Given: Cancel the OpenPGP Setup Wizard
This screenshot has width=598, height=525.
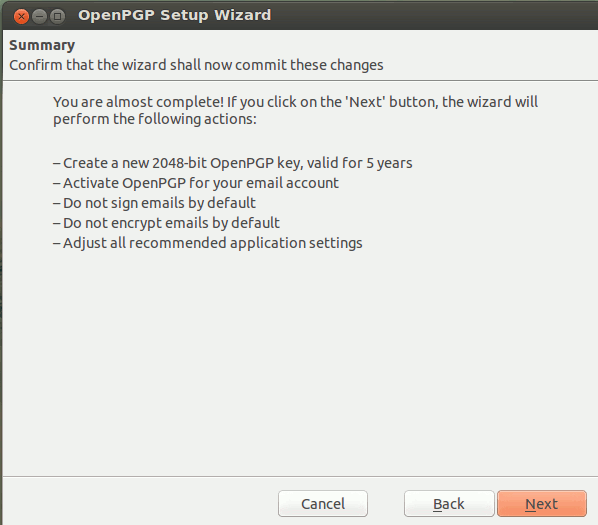Looking at the screenshot, I should point(323,504).
